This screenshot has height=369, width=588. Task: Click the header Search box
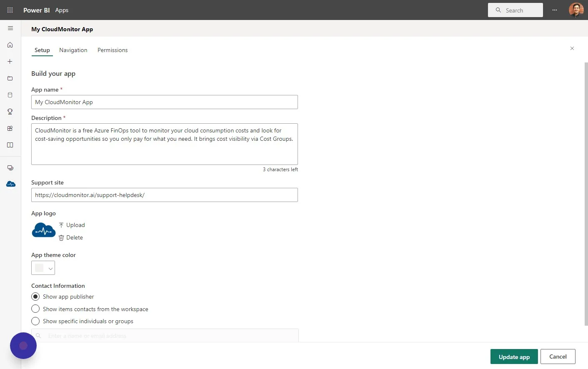(x=515, y=10)
